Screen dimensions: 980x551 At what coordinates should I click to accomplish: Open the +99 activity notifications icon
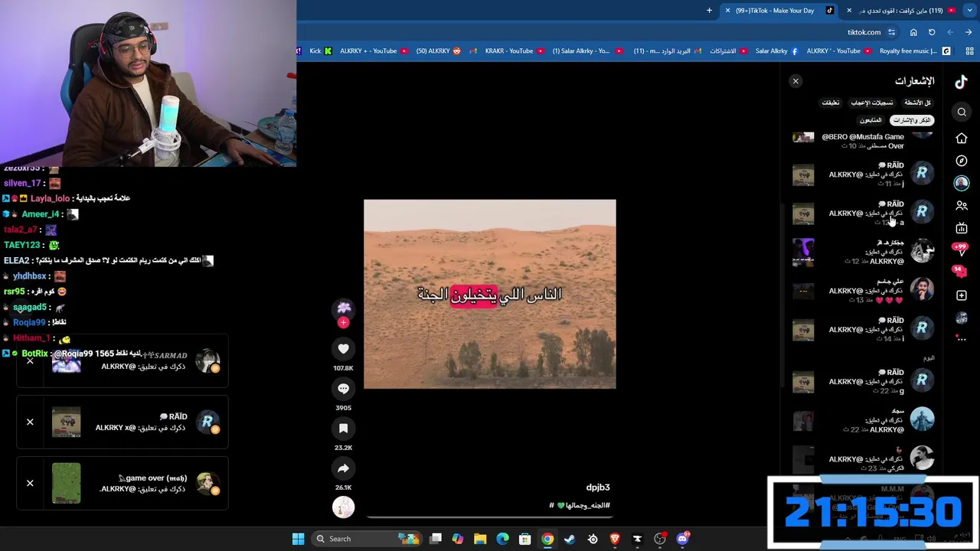point(960,249)
